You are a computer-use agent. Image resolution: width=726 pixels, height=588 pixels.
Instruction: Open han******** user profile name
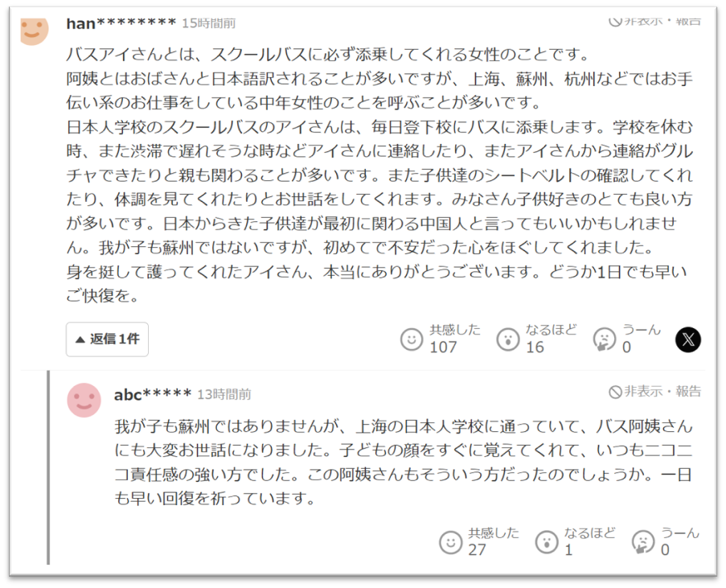121,23
